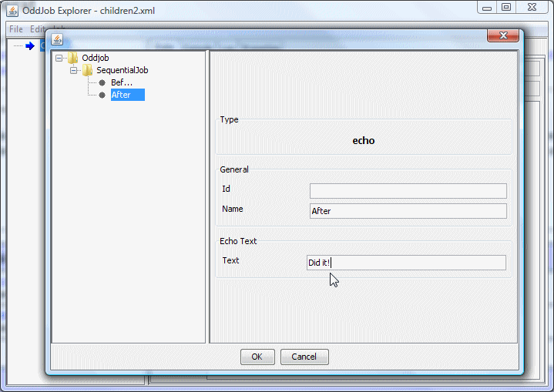Click the Java icon in dialog title bar
Viewport: 554px width, 392px height.
click(x=57, y=39)
